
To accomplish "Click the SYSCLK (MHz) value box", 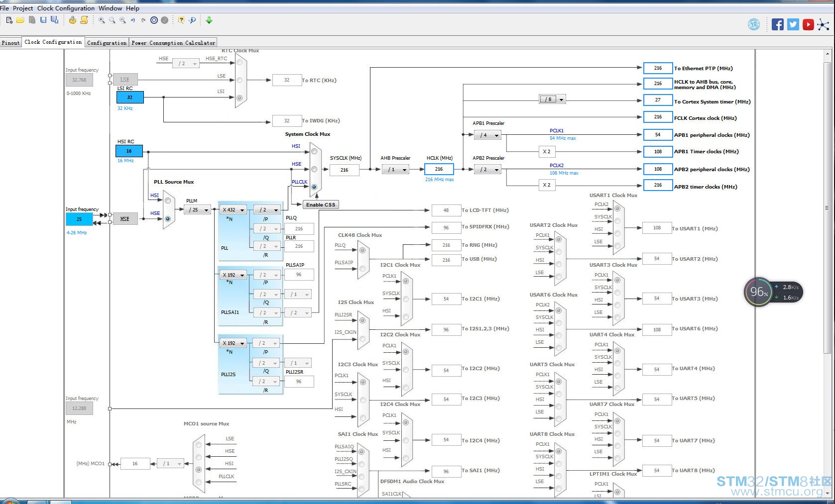I will click(x=344, y=170).
